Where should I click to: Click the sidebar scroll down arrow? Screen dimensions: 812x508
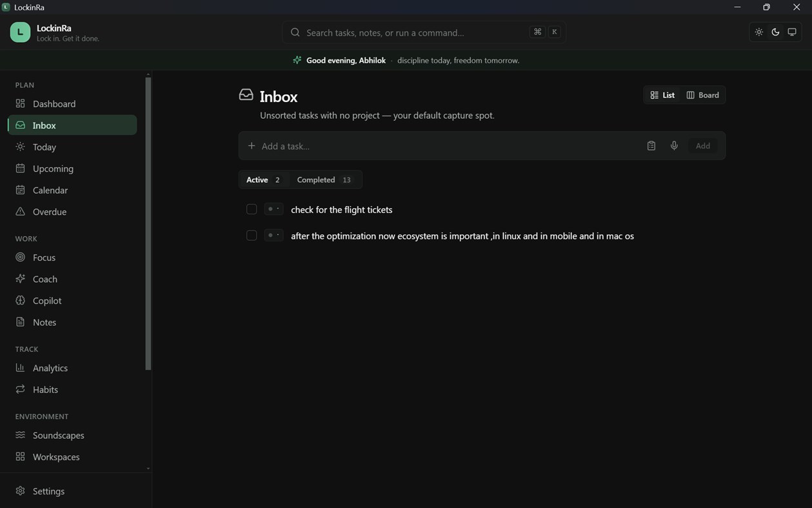[x=148, y=469]
